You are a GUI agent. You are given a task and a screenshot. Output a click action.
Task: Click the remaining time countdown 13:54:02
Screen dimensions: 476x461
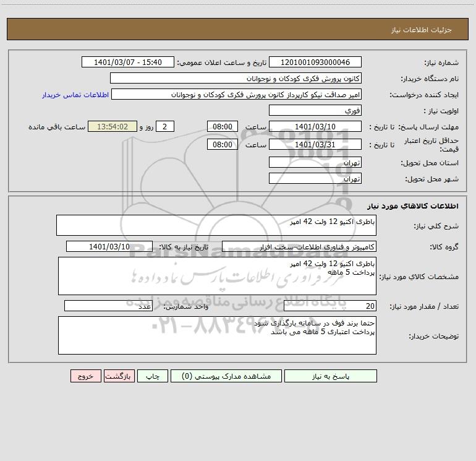113,126
